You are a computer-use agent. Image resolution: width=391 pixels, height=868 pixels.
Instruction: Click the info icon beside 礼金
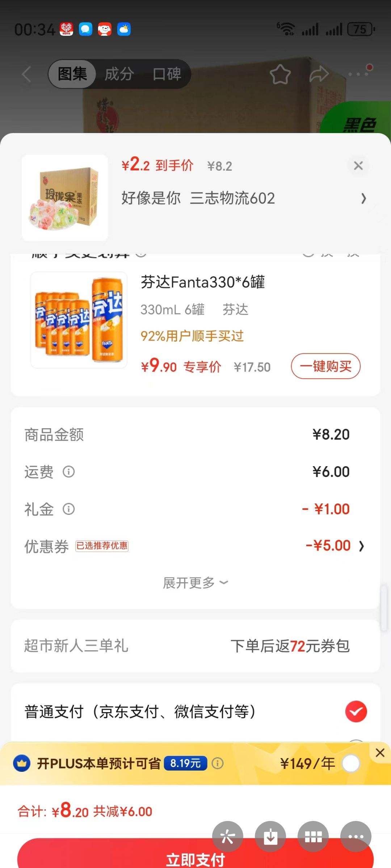[x=69, y=509]
